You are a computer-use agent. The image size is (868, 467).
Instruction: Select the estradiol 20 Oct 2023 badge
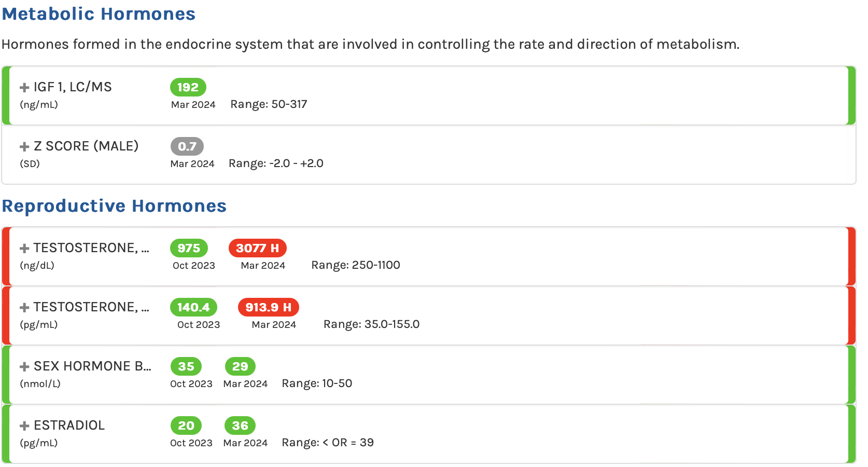coord(186,425)
